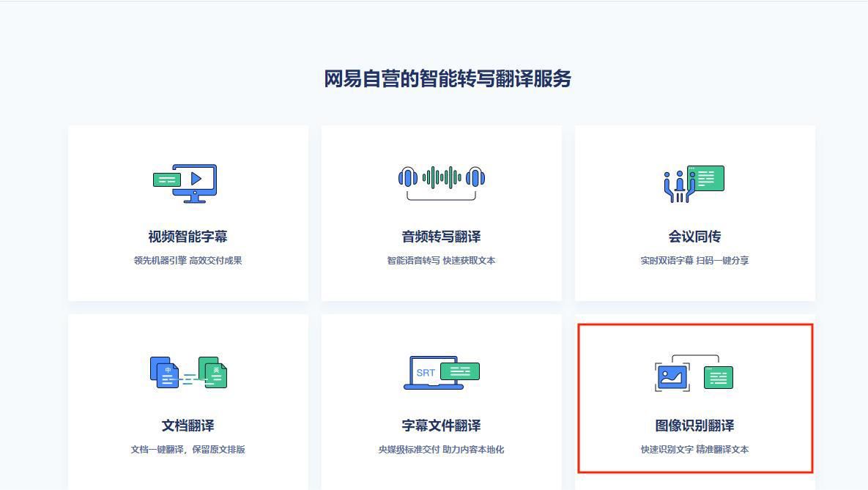Open the 音频转写翻译 title link
This screenshot has height=490, width=868.
(441, 237)
